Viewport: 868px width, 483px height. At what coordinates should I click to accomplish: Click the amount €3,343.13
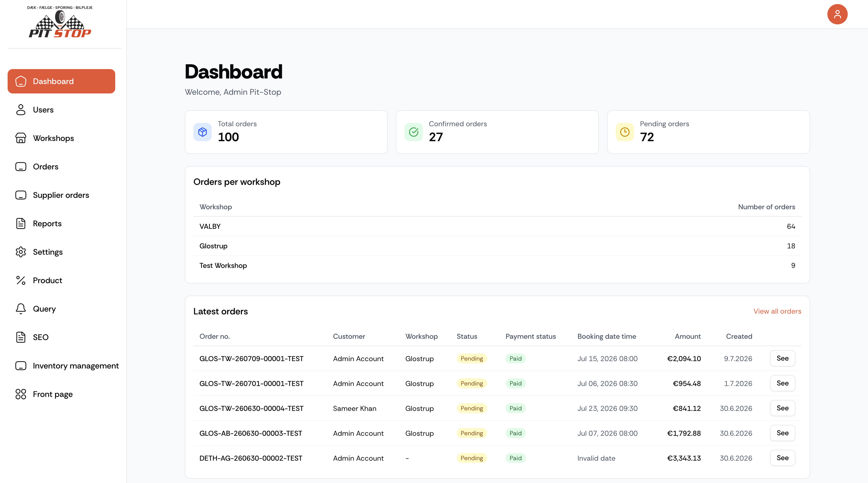(x=684, y=458)
